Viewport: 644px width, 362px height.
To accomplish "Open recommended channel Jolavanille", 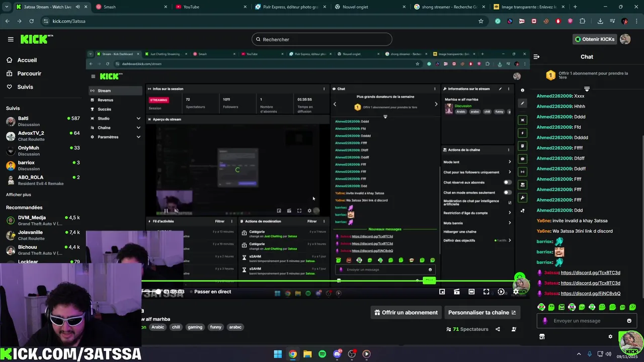I will coord(43,235).
